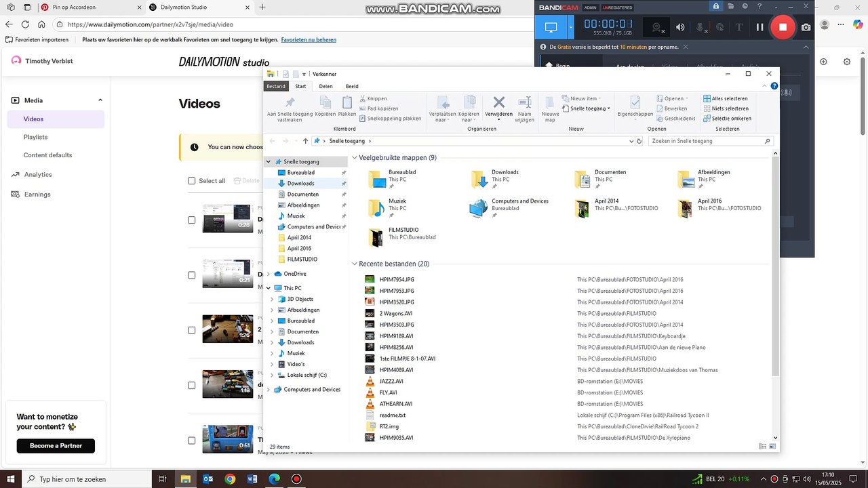The image size is (868, 488).
Task: Click the Favorieten nu beheren link
Action: pyautogui.click(x=309, y=40)
